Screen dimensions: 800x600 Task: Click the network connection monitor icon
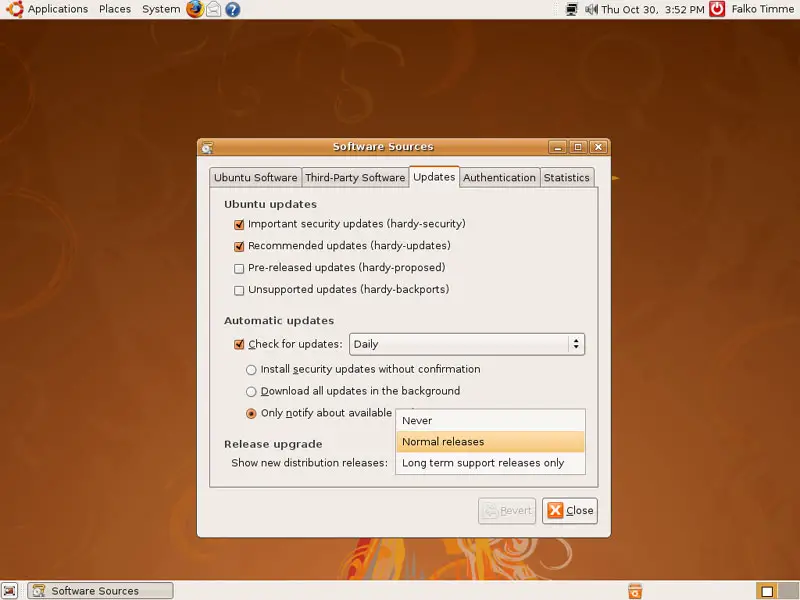click(x=571, y=9)
